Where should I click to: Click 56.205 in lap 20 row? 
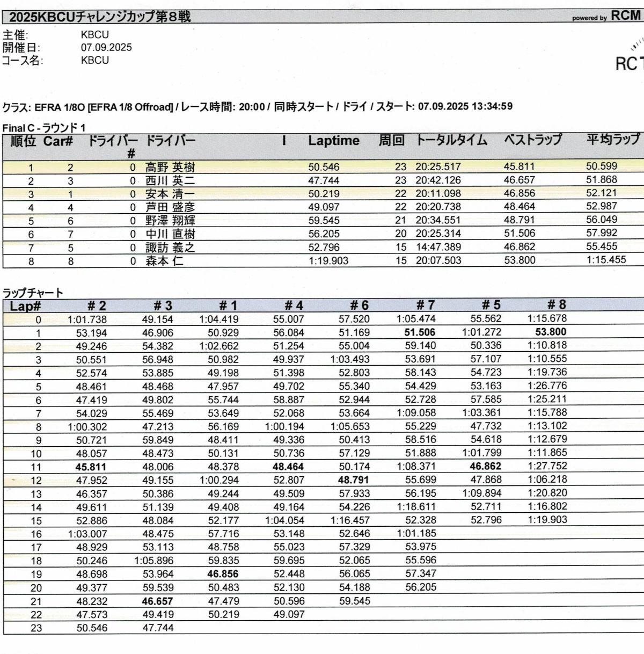pyautogui.click(x=421, y=587)
